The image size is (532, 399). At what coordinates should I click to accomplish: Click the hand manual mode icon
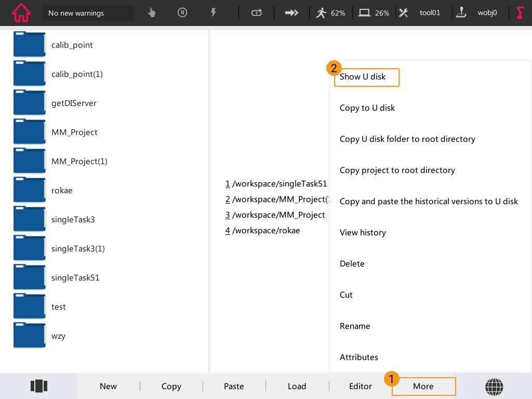[152, 13]
